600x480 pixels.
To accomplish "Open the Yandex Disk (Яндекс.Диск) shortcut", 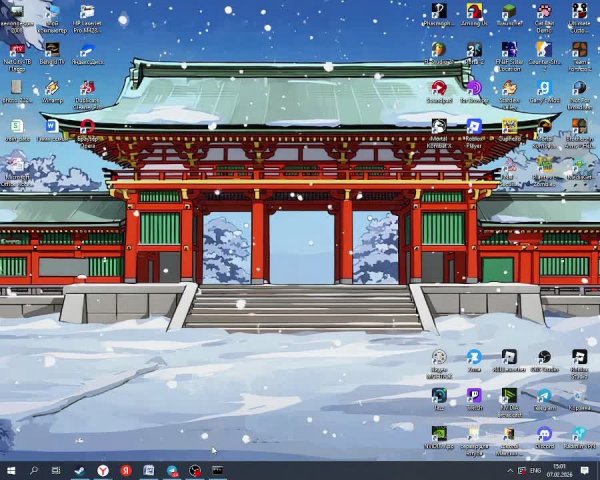I will coord(87,54).
